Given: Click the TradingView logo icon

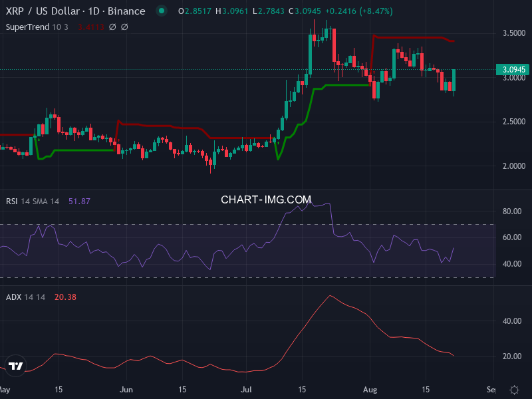Looking at the screenshot, I should [15, 366].
